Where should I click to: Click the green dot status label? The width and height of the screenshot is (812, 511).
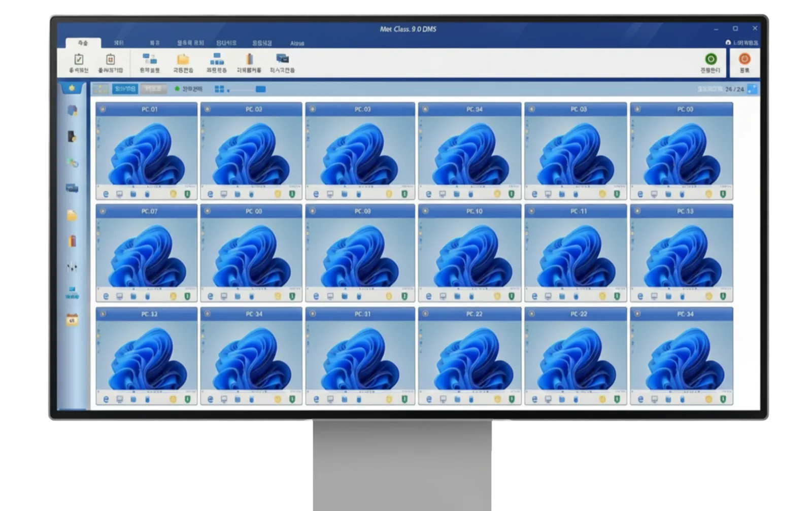pos(188,89)
